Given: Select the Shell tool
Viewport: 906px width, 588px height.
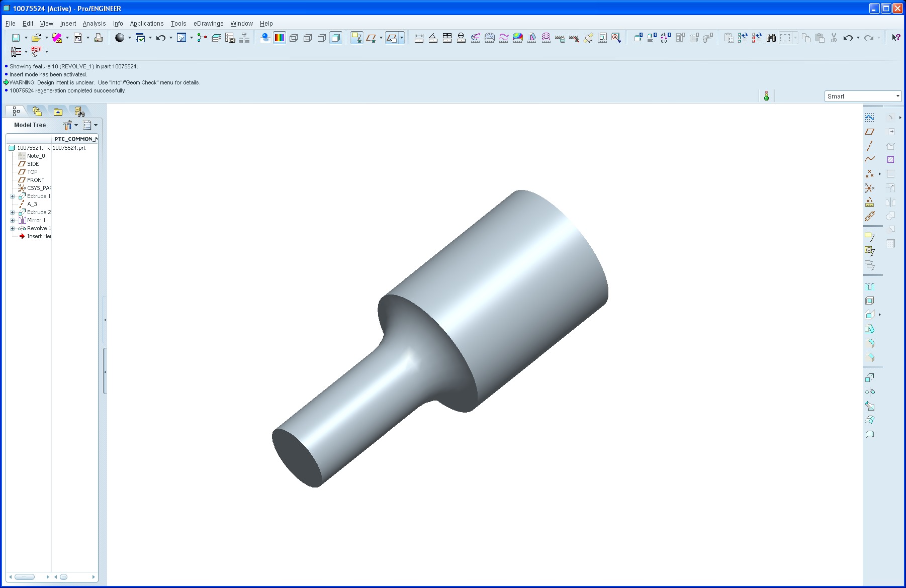Looking at the screenshot, I should [870, 301].
